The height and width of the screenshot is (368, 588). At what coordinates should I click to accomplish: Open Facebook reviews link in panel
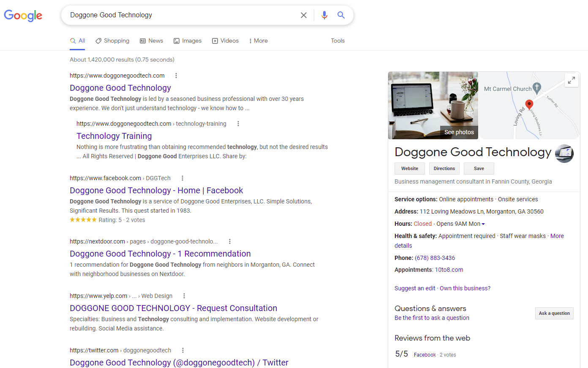click(425, 355)
